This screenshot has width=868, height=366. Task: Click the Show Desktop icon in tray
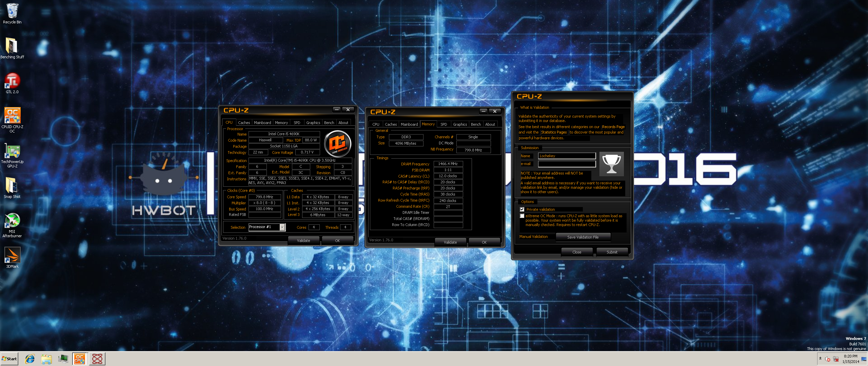point(864,359)
